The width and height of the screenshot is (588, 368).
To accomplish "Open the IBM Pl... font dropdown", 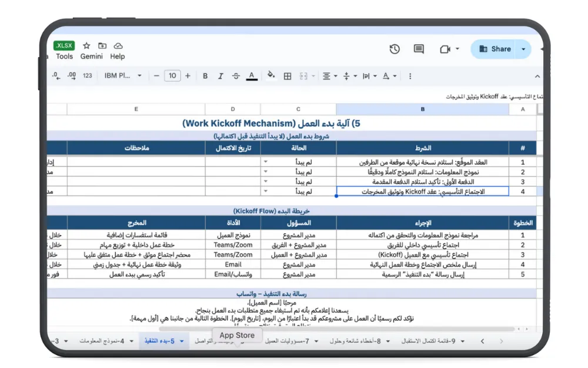I will [x=123, y=76].
